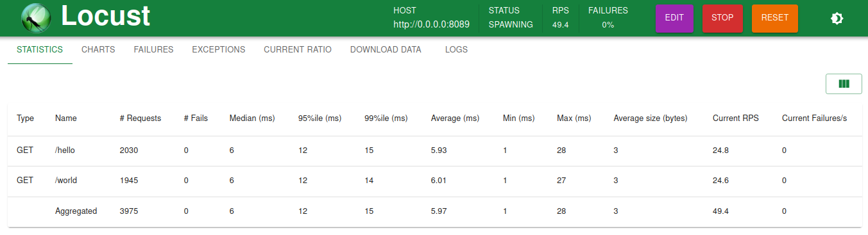Click aggregated request count 3975
The width and height of the screenshot is (868, 235).
click(x=129, y=211)
